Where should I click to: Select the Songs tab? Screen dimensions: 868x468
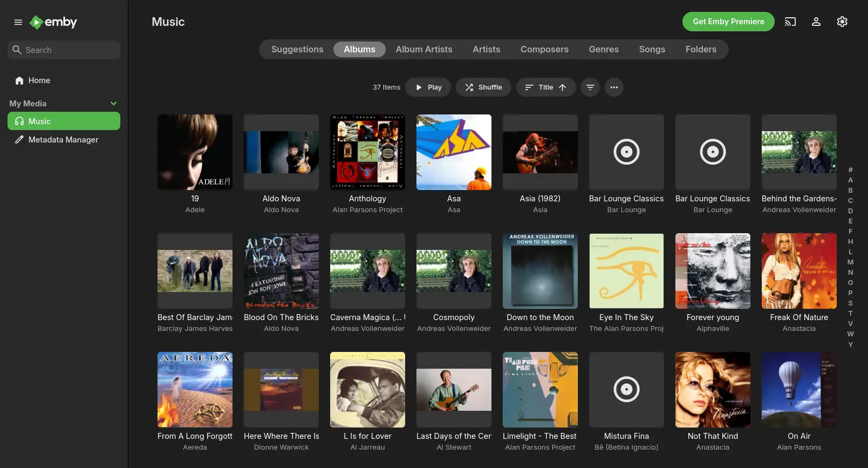(x=652, y=49)
